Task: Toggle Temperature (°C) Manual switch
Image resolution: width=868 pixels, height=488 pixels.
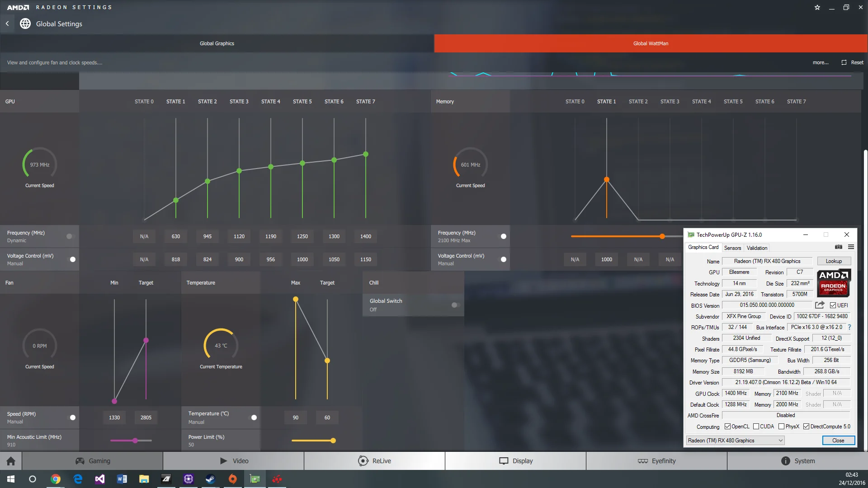Action: point(253,418)
